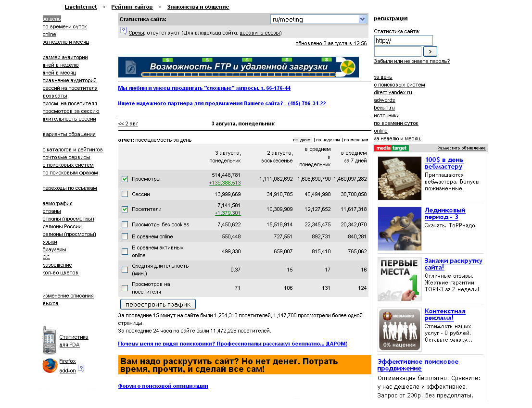This screenshot has height=408, width=532.
Task: Open регионы России link
Action: 62,226
